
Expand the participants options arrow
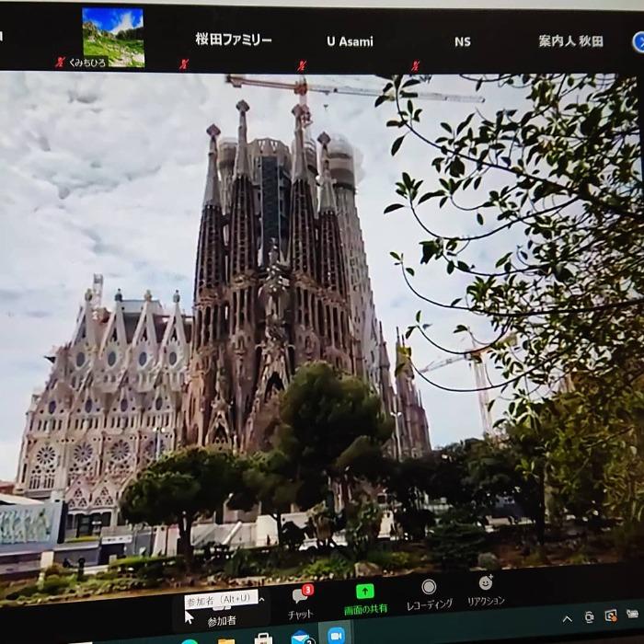(261, 600)
